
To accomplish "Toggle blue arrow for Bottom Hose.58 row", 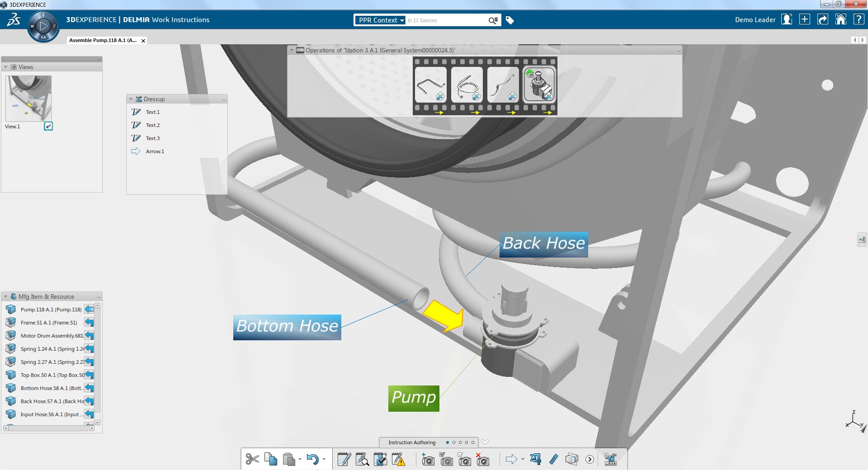I will [x=89, y=388].
